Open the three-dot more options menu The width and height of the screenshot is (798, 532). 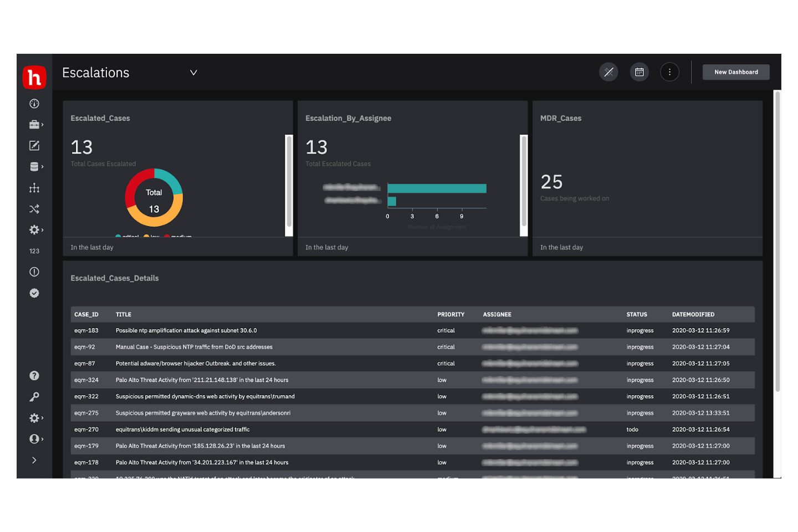(669, 72)
